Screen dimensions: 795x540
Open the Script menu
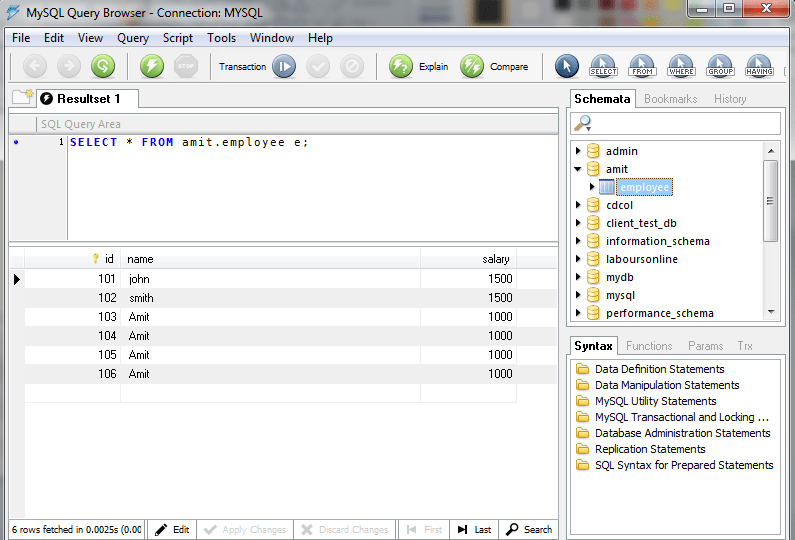click(x=177, y=38)
